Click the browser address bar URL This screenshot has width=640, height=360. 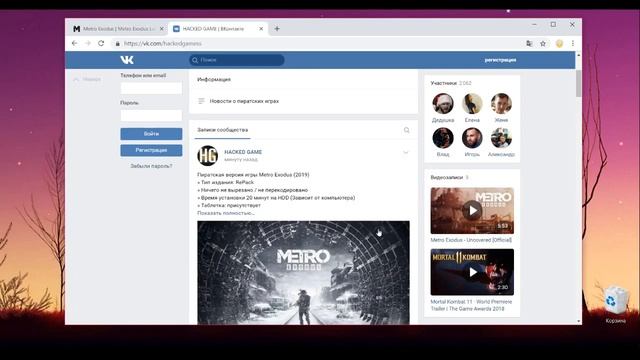point(163,44)
